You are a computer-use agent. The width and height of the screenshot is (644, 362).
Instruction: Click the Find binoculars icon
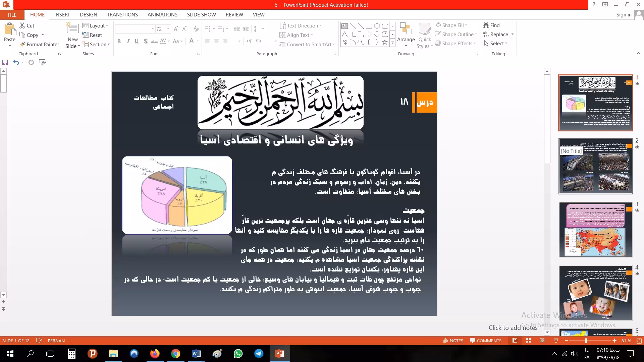click(486, 25)
